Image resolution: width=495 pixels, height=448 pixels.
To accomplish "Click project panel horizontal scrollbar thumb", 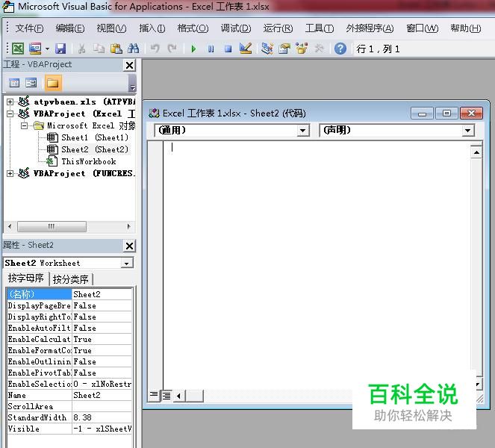I will [x=52, y=226].
